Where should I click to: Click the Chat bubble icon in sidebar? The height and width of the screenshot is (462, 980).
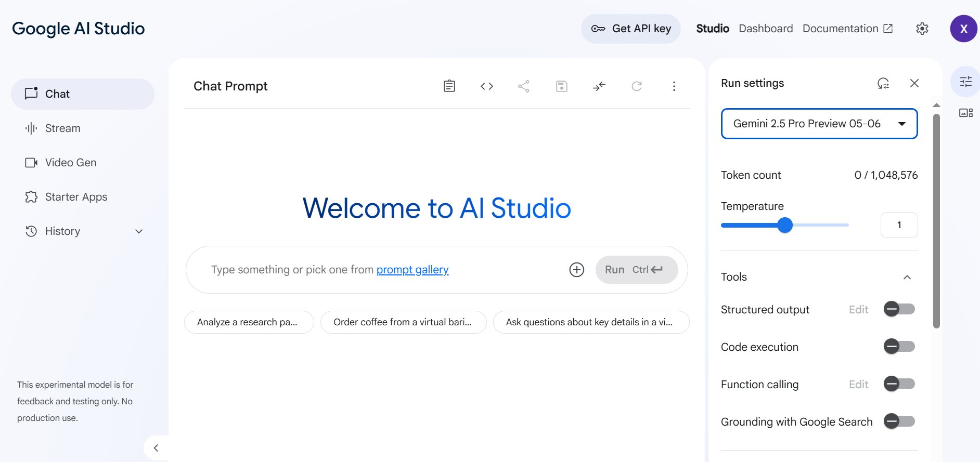point(31,94)
